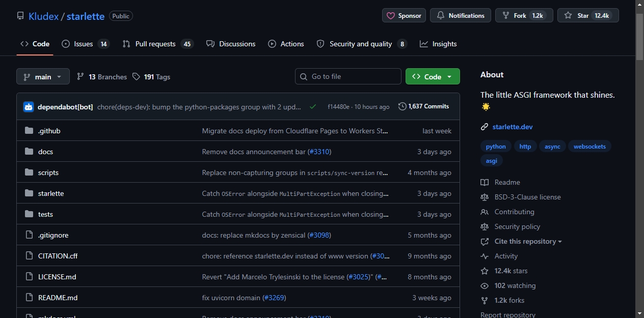The height and width of the screenshot is (318, 644).
Task: Open the Readme sidebar link
Action: tap(500, 182)
